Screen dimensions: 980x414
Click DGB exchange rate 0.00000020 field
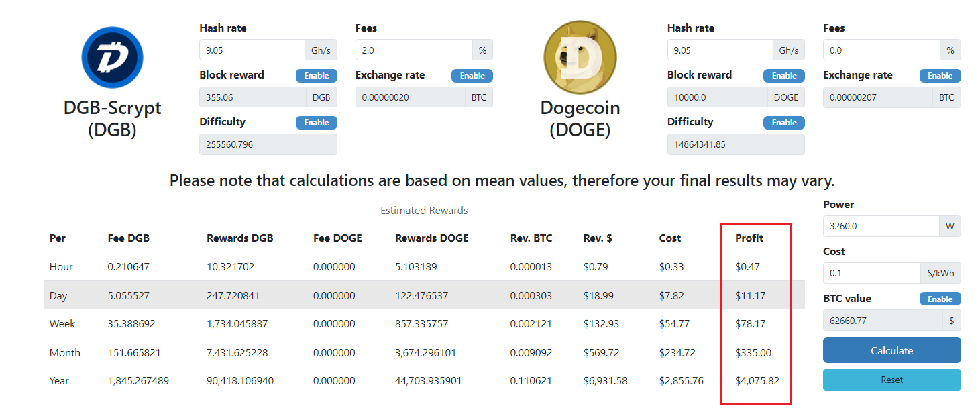pos(411,97)
